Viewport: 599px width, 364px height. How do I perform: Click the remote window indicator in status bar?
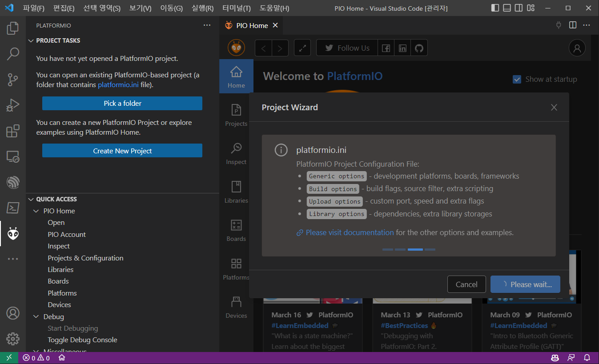tap(9, 358)
